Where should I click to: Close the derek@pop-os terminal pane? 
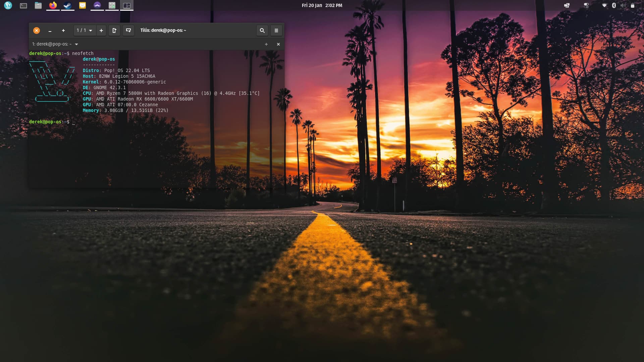point(278,44)
